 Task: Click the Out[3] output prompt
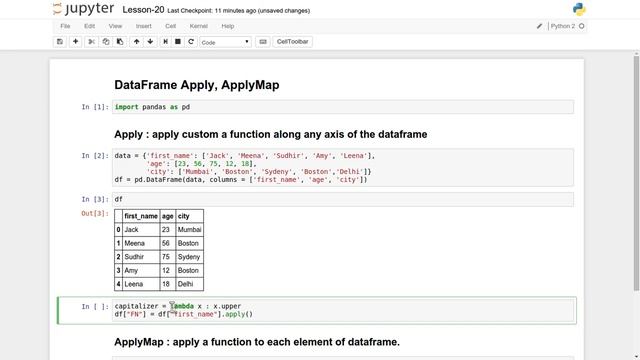tap(95, 213)
